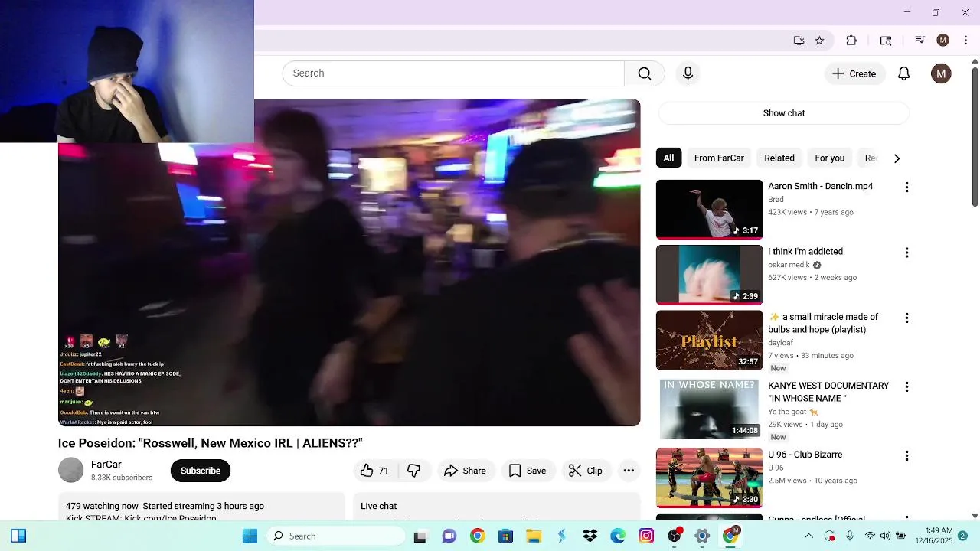Image resolution: width=980 pixels, height=551 pixels.
Task: Open more actions ellipsis under video
Action: tap(629, 471)
